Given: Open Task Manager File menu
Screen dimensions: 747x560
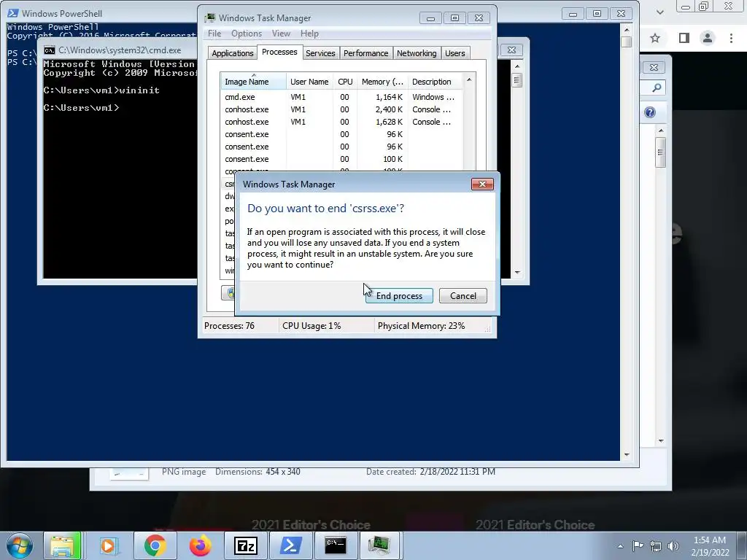Looking at the screenshot, I should click(214, 34).
